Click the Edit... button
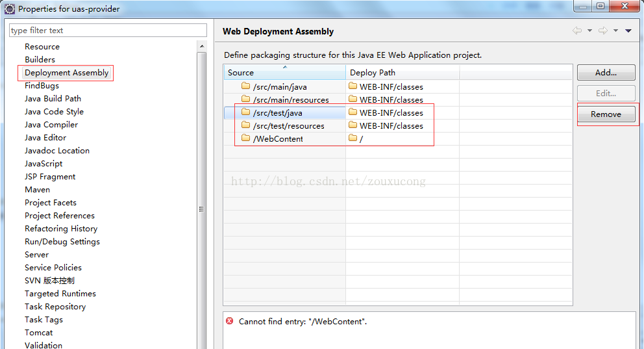This screenshot has width=644, height=349. [x=606, y=94]
